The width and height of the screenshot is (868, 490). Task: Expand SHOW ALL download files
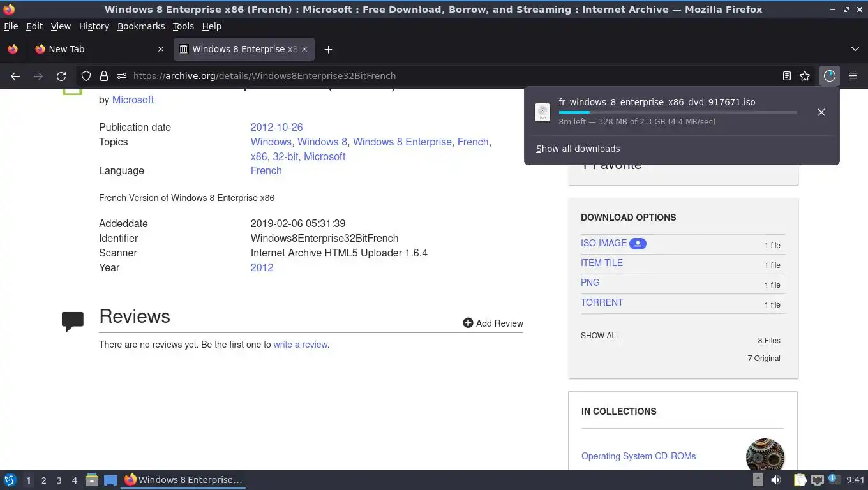pos(600,336)
